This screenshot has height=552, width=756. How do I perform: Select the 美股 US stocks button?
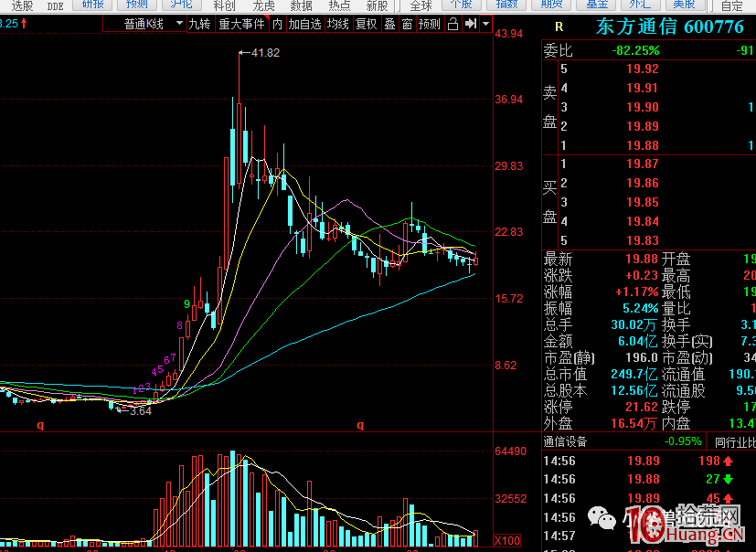684,5
